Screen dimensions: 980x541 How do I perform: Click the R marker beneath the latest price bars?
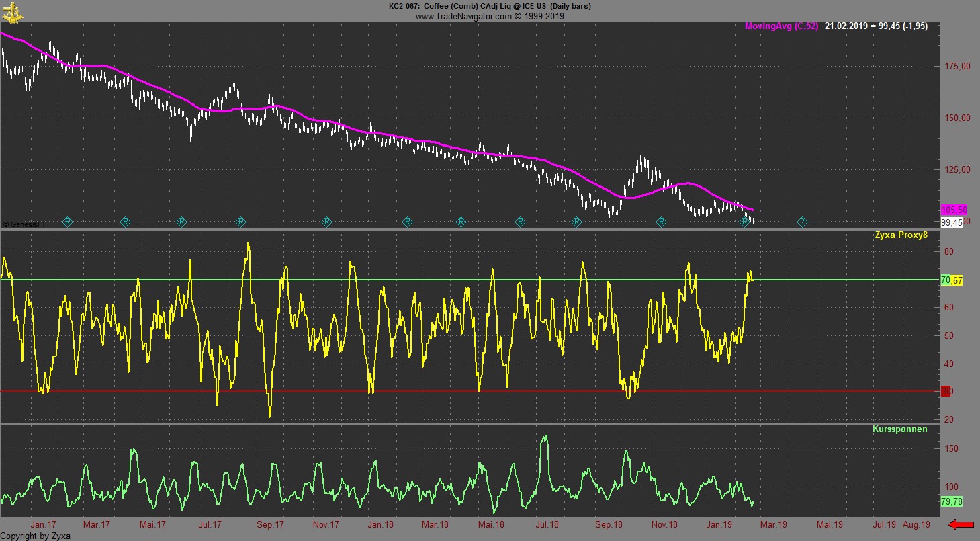pyautogui.click(x=744, y=222)
